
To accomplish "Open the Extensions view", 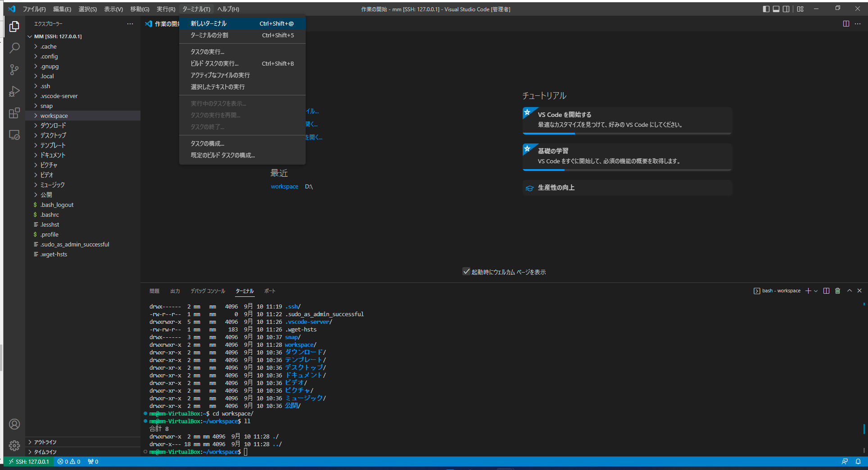I will tap(15, 113).
